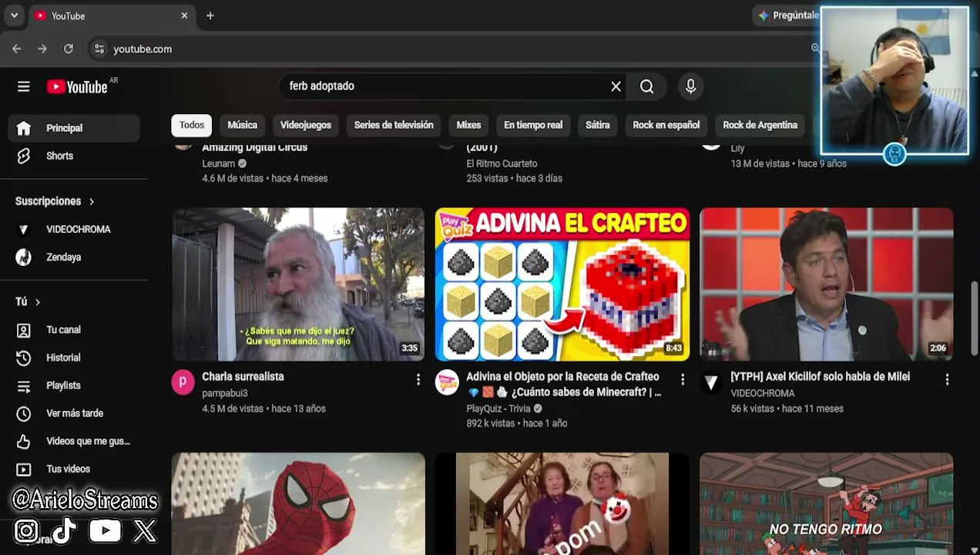This screenshot has width=980, height=555.
Task: Click the Pregúntale button in browser toolbar
Action: coord(787,15)
